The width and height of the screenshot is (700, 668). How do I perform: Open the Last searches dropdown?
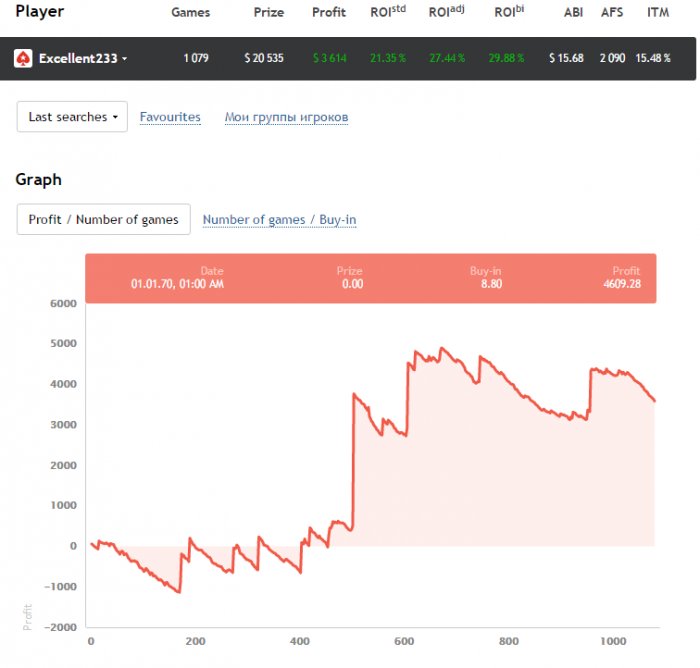[x=72, y=117]
